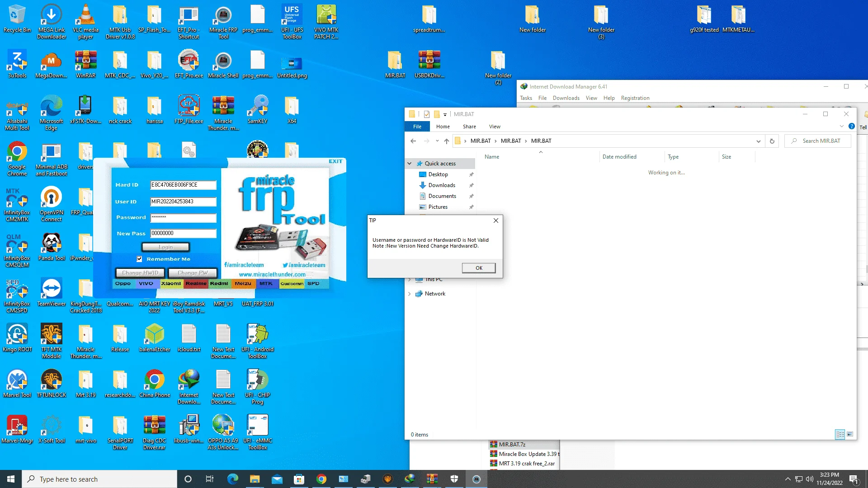This screenshot has width=868, height=488.
Task: Open the 3uTools desktop icon
Action: pyautogui.click(x=17, y=64)
